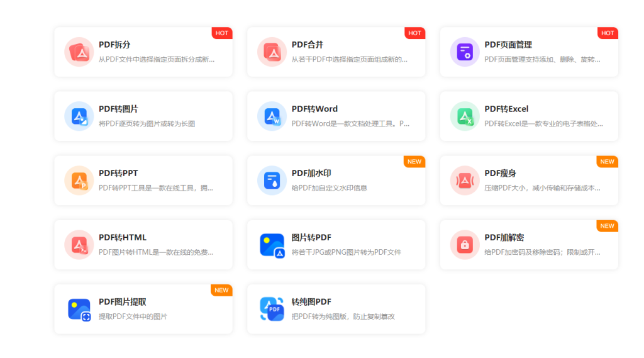Select the 转纯图PDF description text
644x358 pixels.
point(343,316)
